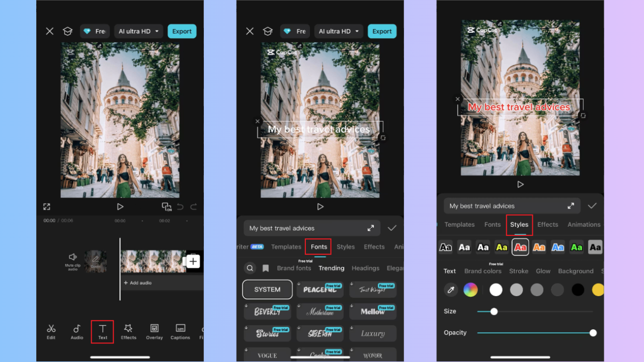Switch to Styles tab on middle screen
The width and height of the screenshot is (644, 362).
(346, 247)
